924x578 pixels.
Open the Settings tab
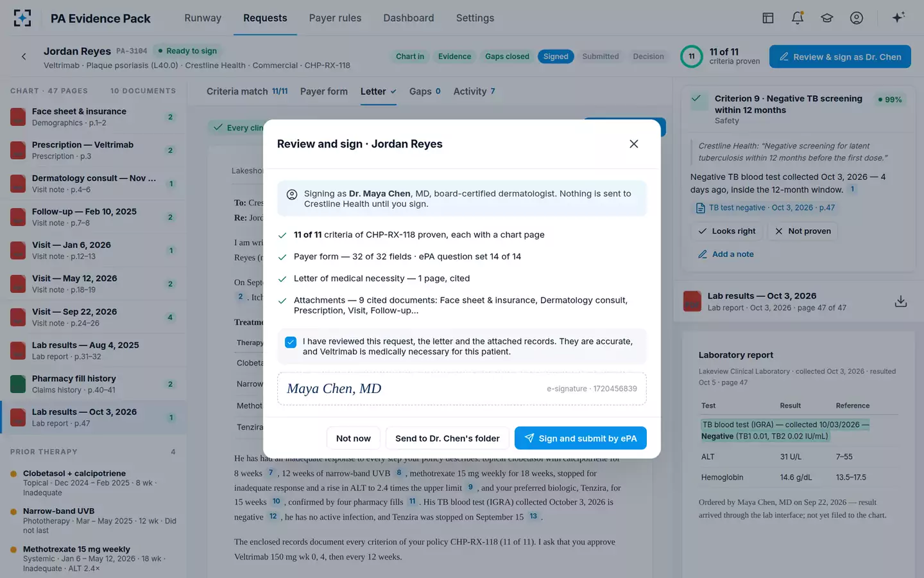point(475,18)
